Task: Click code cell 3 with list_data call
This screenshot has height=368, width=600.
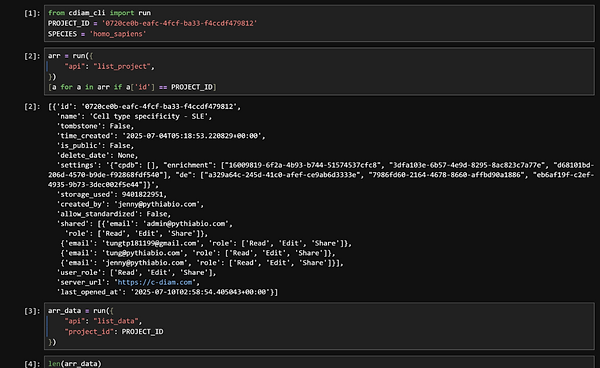Action: click(319, 326)
